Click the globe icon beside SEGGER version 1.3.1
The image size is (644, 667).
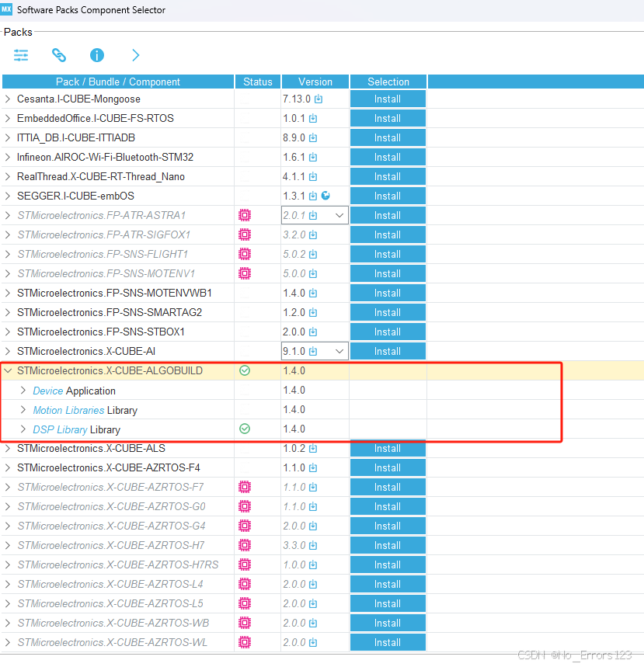point(325,196)
